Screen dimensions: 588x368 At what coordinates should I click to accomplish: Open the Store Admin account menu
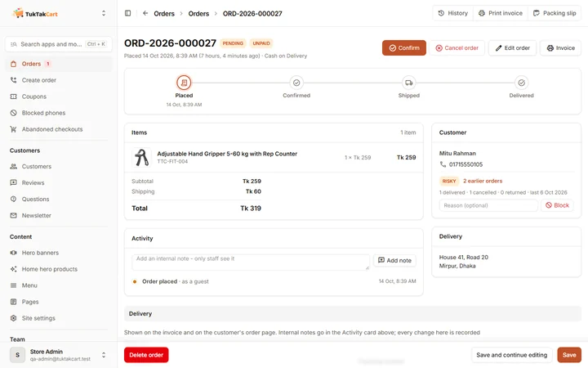point(59,355)
